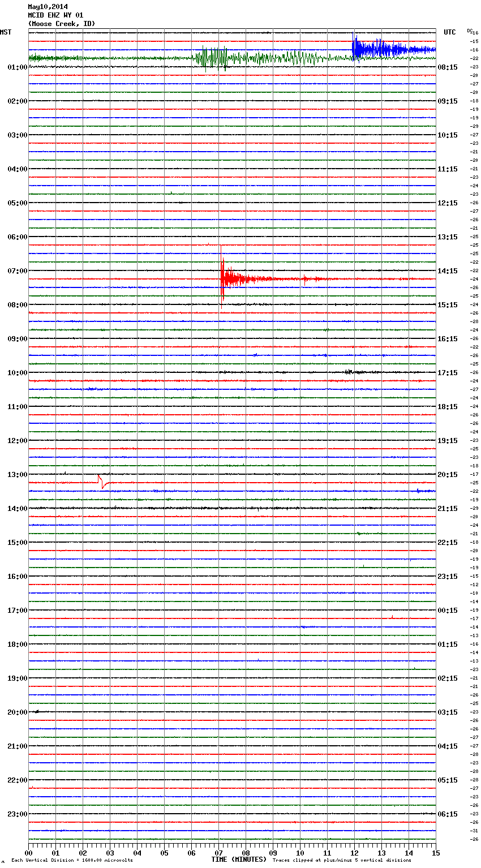Screen dimensions: 481x868
Task: Select the 17:00 MST time label
Action: click(x=18, y=611)
